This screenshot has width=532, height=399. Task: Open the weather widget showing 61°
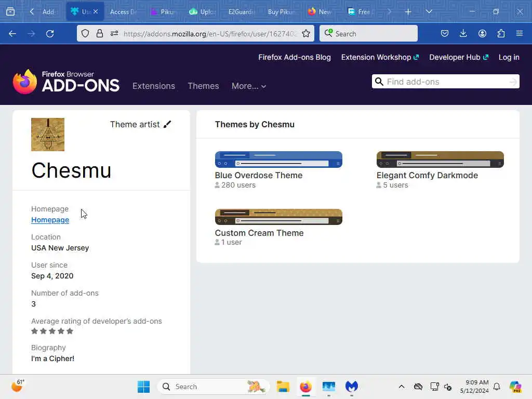click(x=18, y=386)
